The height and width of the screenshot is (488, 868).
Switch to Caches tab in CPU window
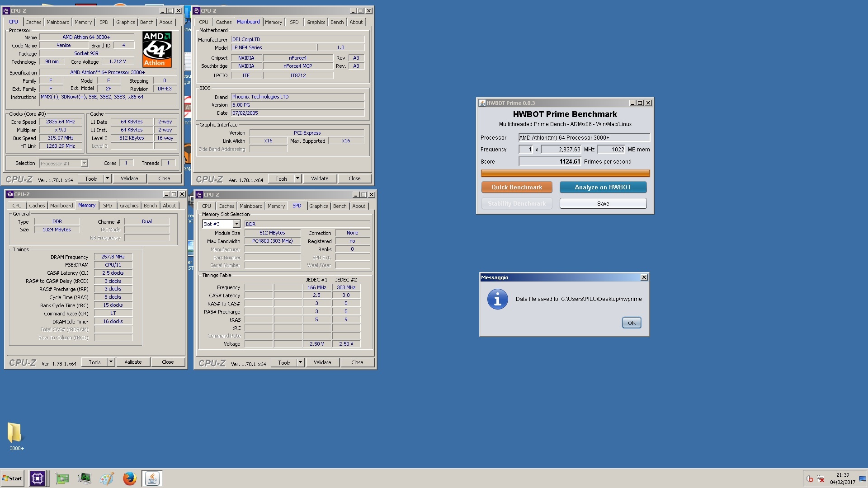coord(33,22)
